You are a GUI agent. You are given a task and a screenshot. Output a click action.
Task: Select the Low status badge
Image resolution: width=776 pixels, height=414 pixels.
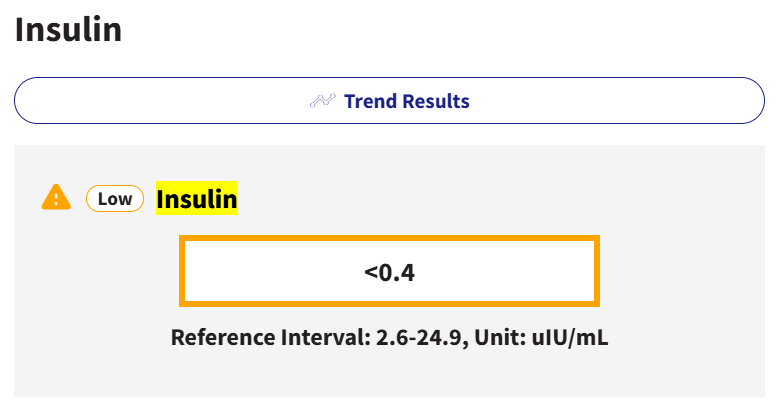click(x=115, y=199)
